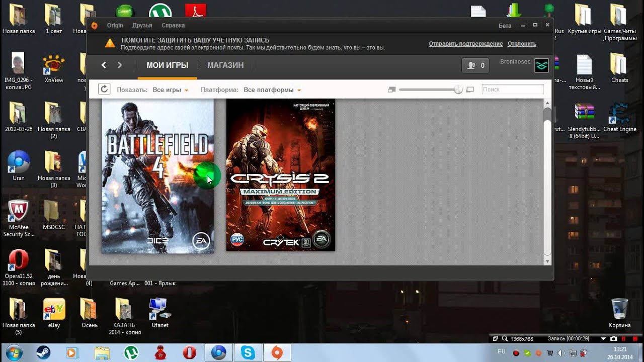Image resolution: width=644 pixels, height=362 pixels.
Task: Open the Ufanet desktop shortcut
Action: click(159, 313)
